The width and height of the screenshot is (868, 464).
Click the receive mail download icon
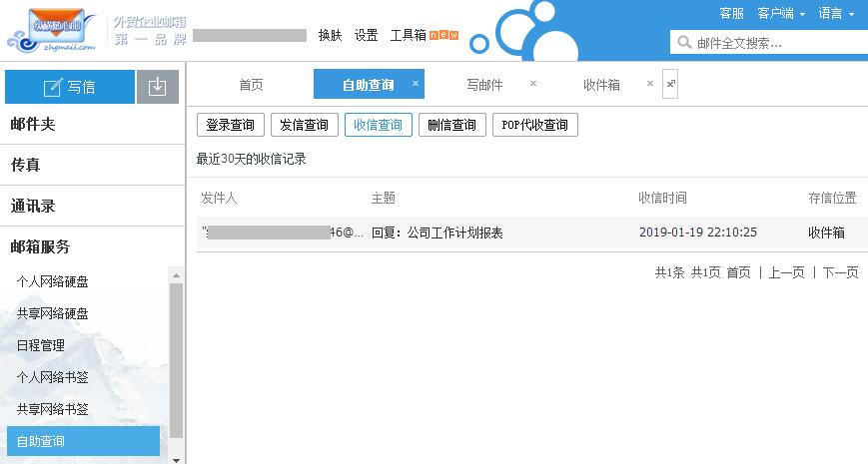coord(157,87)
